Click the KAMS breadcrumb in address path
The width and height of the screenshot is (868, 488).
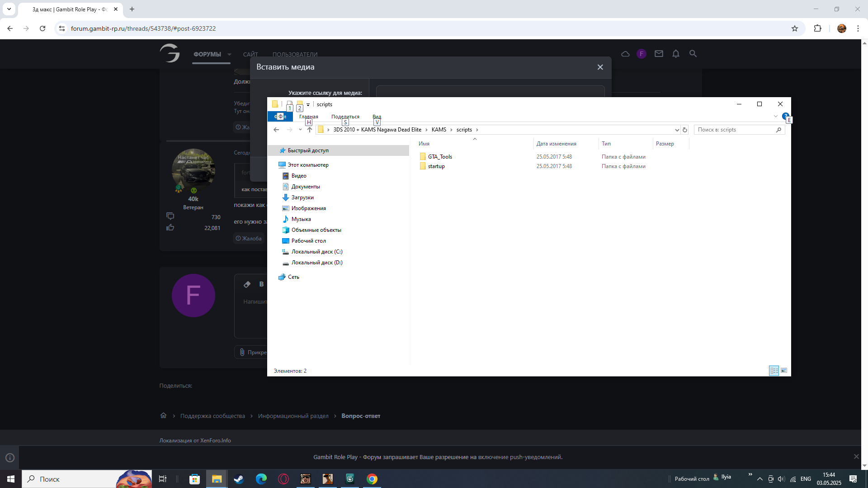[439, 130]
